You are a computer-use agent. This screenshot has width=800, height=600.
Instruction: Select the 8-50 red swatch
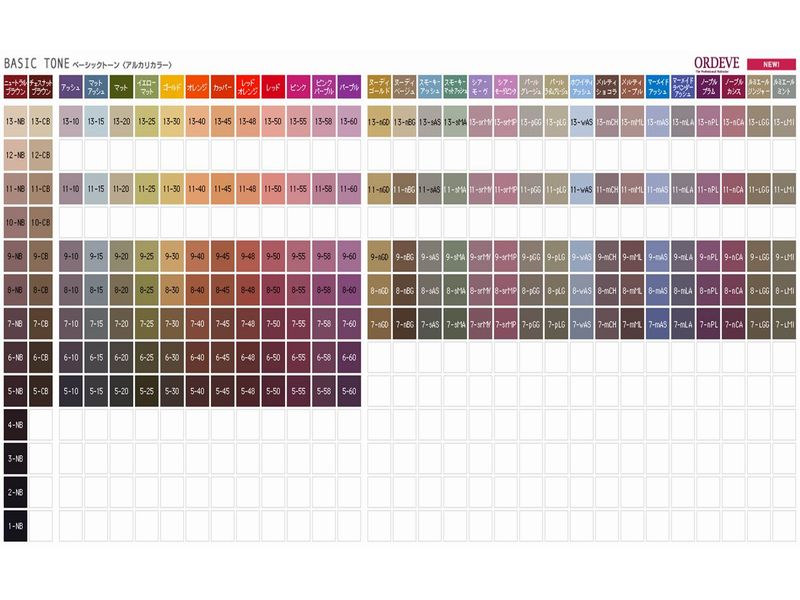tap(273, 290)
